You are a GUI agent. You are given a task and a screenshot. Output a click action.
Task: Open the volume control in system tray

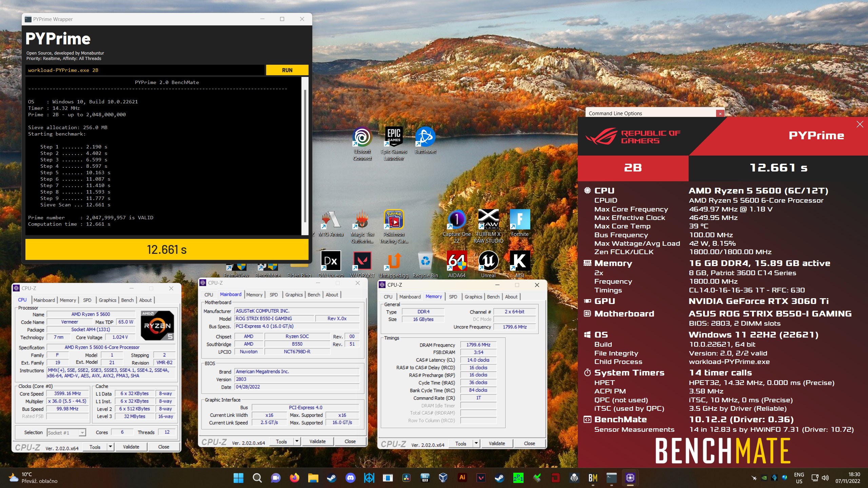825,478
